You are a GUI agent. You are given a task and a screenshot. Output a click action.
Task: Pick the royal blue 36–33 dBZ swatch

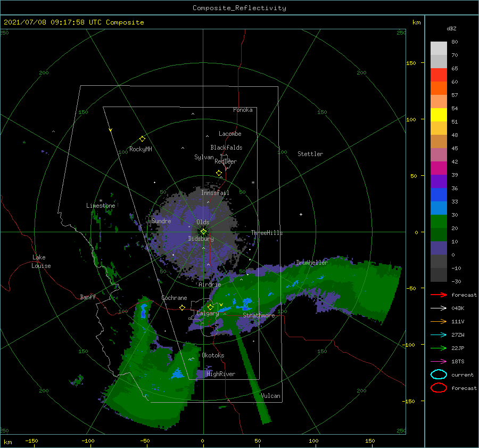click(x=439, y=194)
